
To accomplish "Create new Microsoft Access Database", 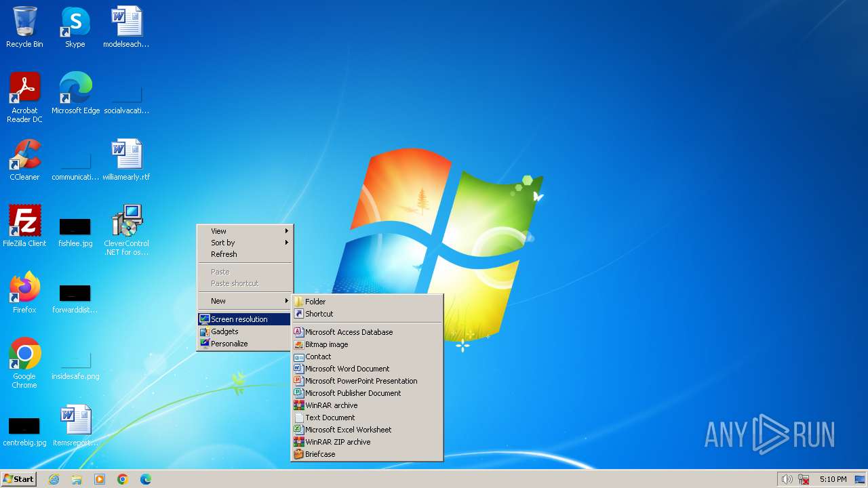I will point(367,332).
